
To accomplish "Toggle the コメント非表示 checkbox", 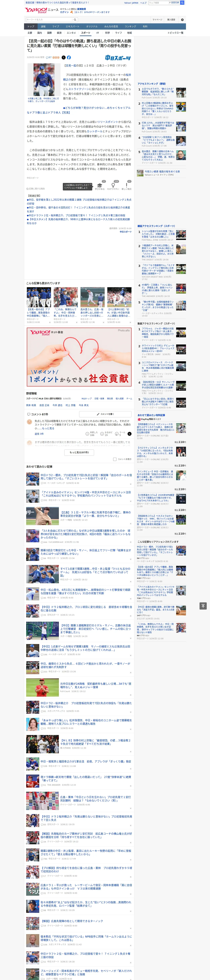I will pyautogui.click(x=115, y=459).
